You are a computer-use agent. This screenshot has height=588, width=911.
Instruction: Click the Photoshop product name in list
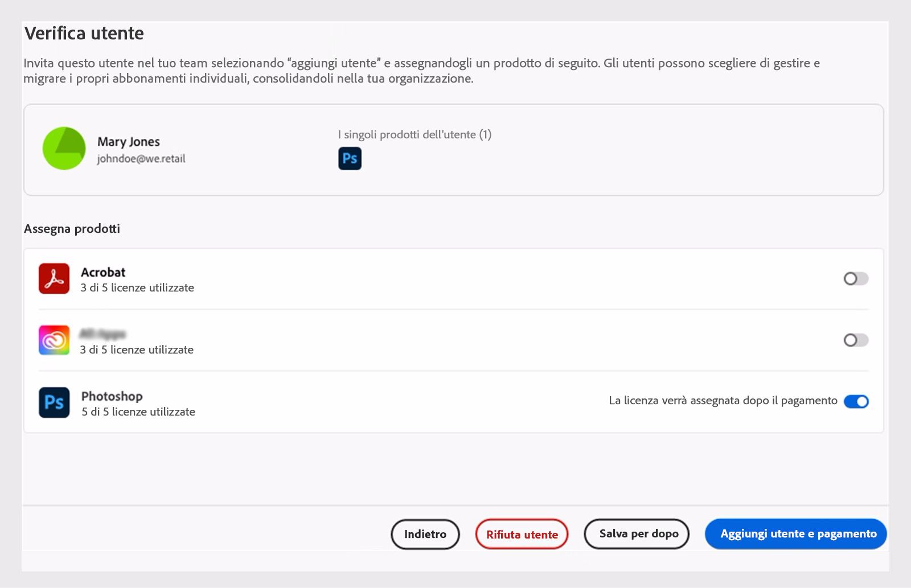click(112, 396)
